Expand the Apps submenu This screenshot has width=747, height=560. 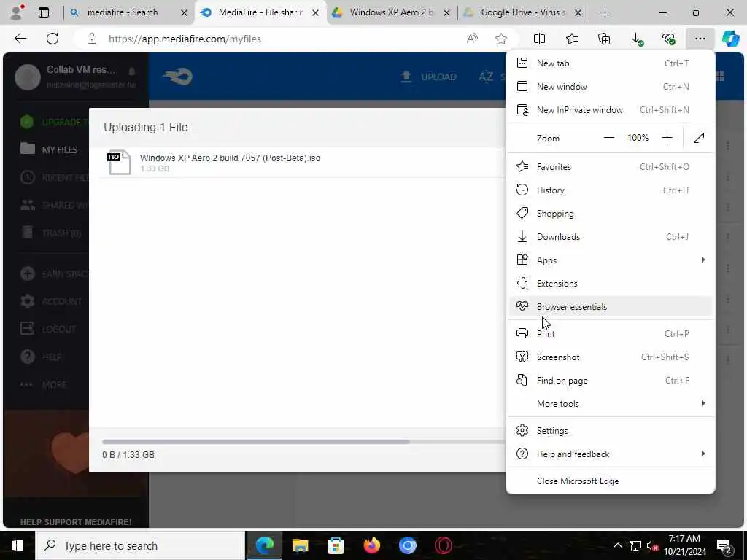[611, 260]
